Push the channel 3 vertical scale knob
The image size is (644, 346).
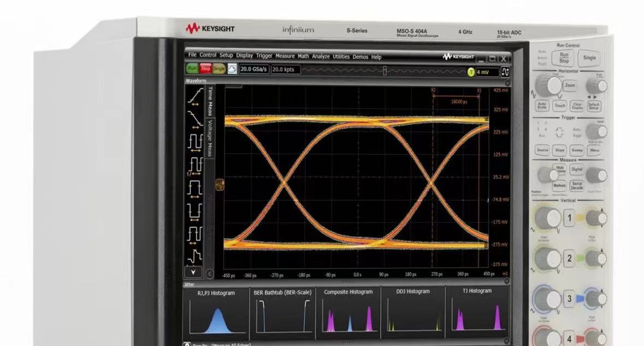pyautogui.click(x=547, y=299)
